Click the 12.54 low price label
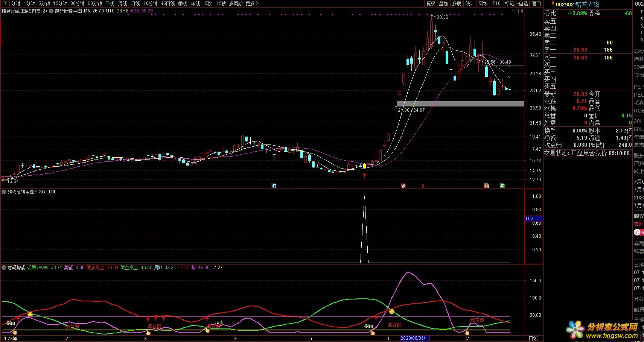This screenshot has width=644, height=342. tap(13, 181)
